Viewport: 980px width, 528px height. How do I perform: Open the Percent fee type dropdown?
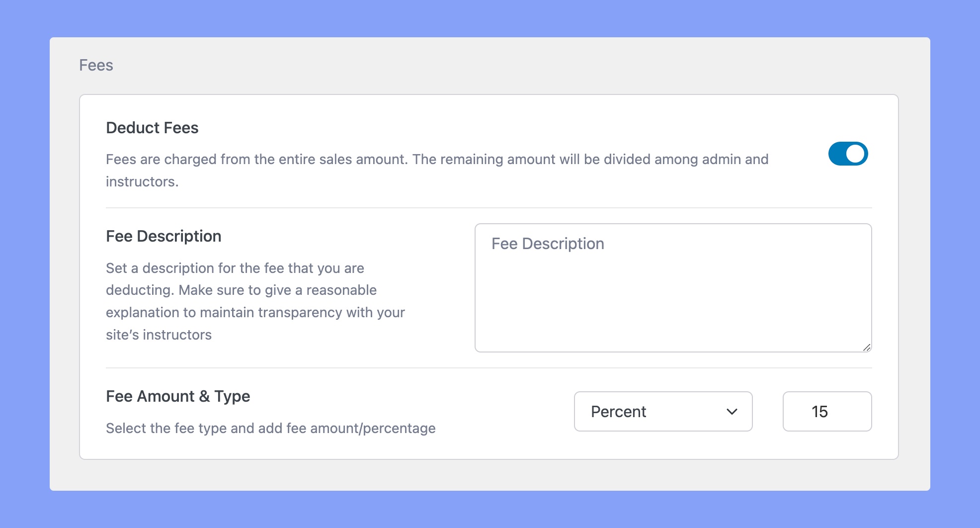[x=663, y=411]
